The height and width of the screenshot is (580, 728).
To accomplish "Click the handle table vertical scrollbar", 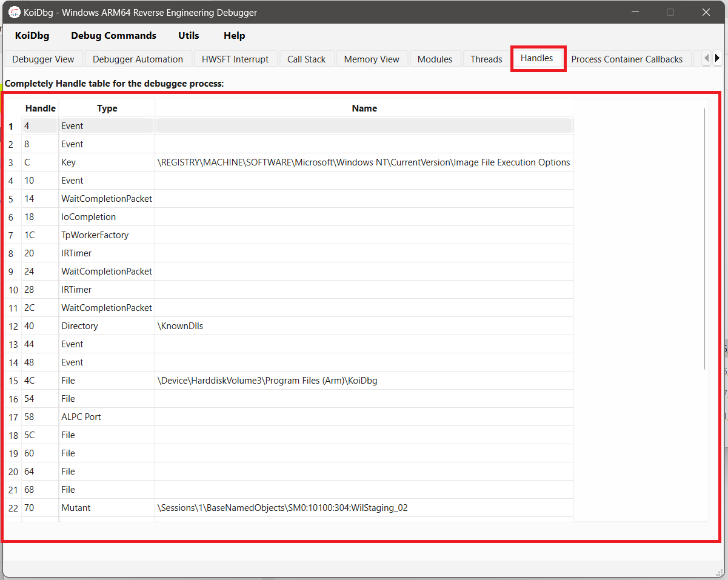I will tap(705, 239).
